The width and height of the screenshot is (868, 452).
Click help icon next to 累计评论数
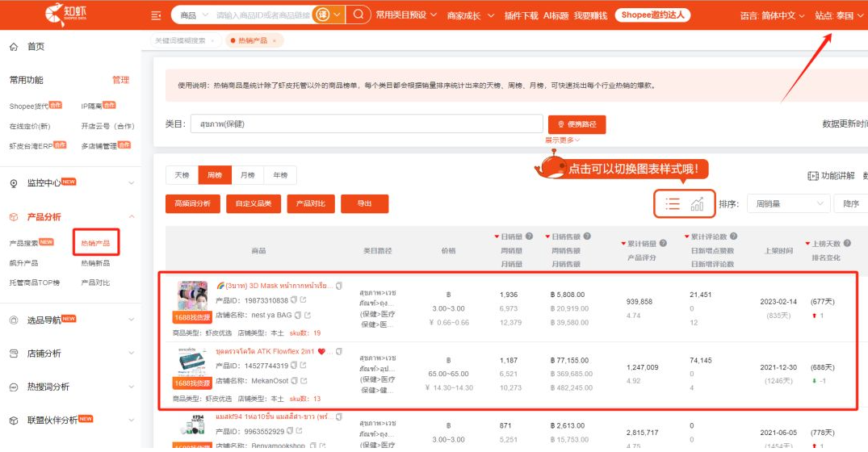(x=733, y=236)
